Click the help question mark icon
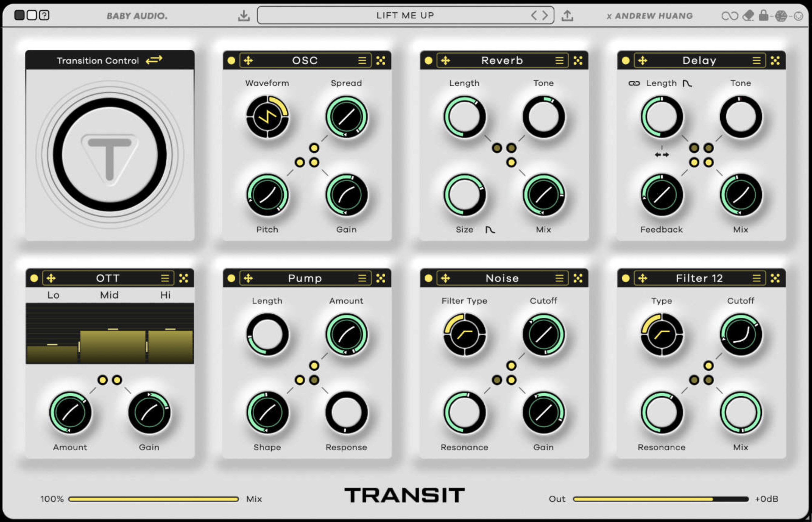 click(x=44, y=15)
